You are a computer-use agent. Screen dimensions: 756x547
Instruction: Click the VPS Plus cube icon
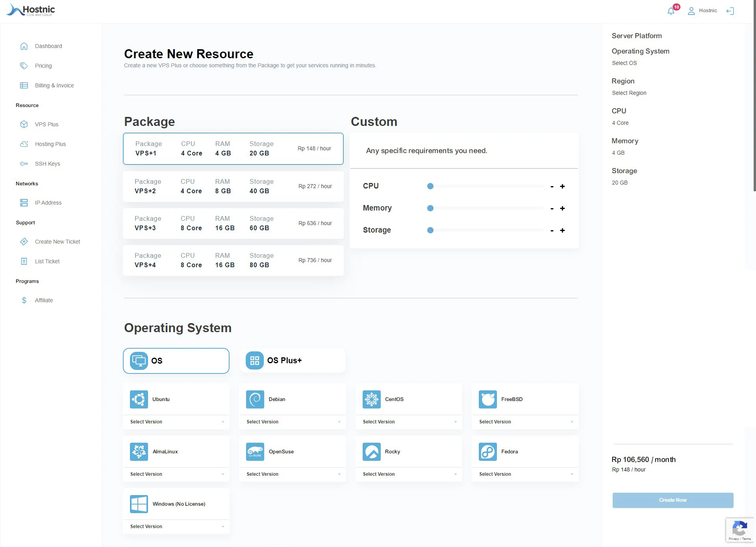pos(24,124)
